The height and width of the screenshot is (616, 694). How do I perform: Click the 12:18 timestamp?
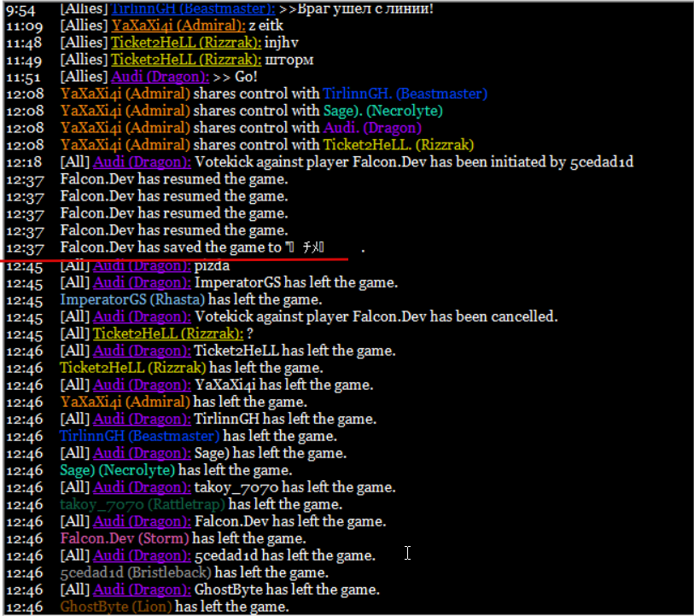25,162
